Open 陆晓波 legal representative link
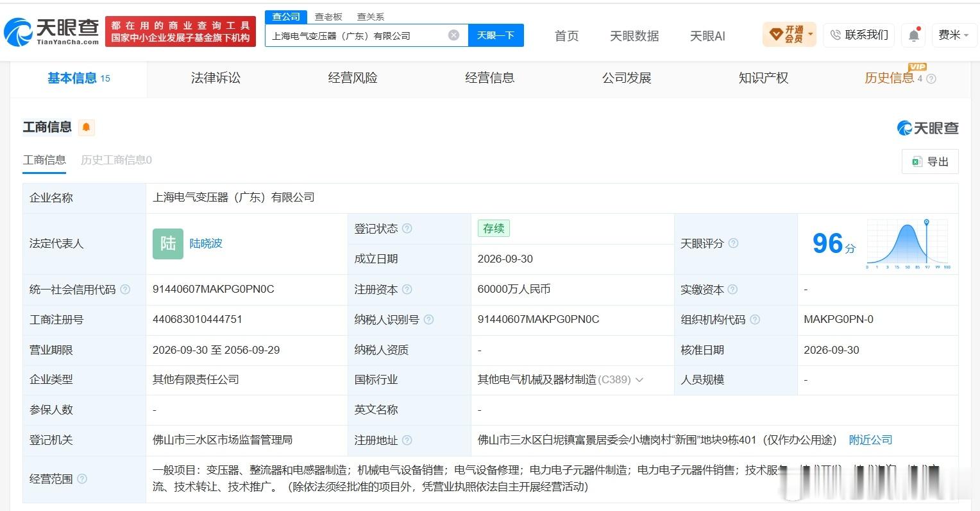The width and height of the screenshot is (980, 511). click(x=206, y=244)
